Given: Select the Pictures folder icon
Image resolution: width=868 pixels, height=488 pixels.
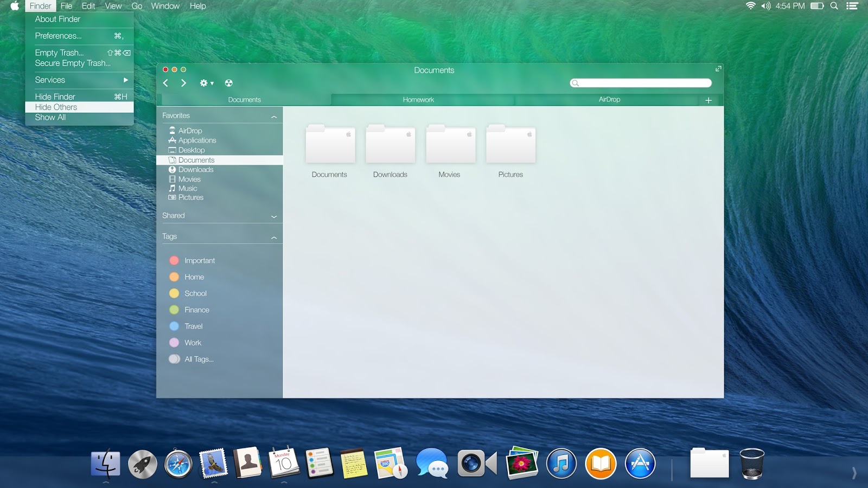Looking at the screenshot, I should point(510,144).
